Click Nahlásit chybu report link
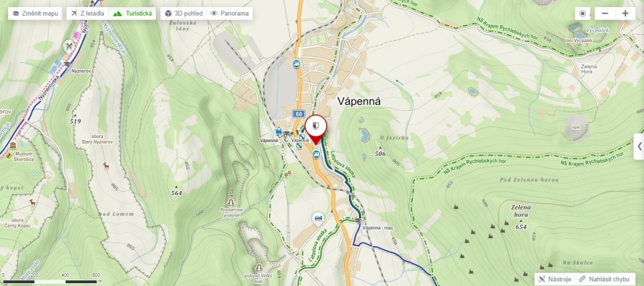 [605, 279]
